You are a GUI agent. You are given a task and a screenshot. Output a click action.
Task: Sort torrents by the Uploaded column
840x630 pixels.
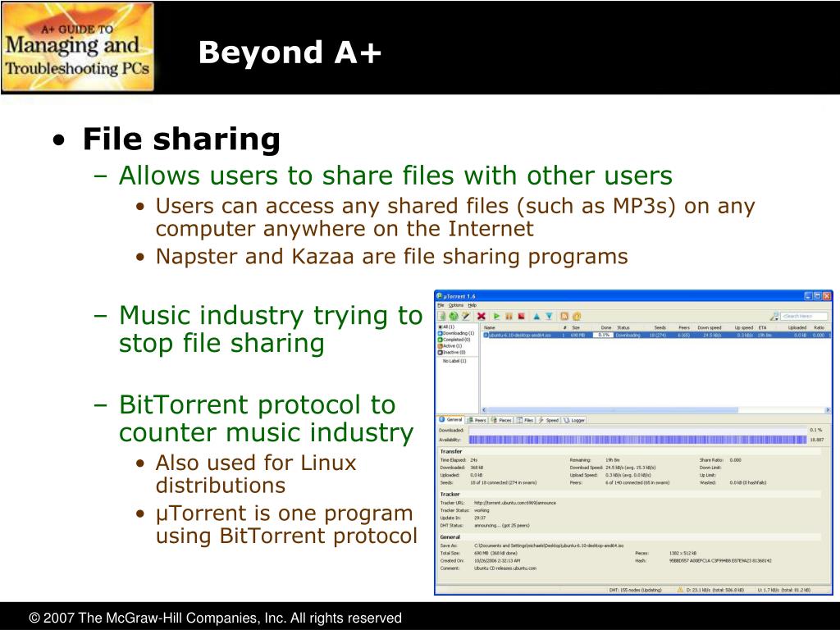[x=796, y=327]
